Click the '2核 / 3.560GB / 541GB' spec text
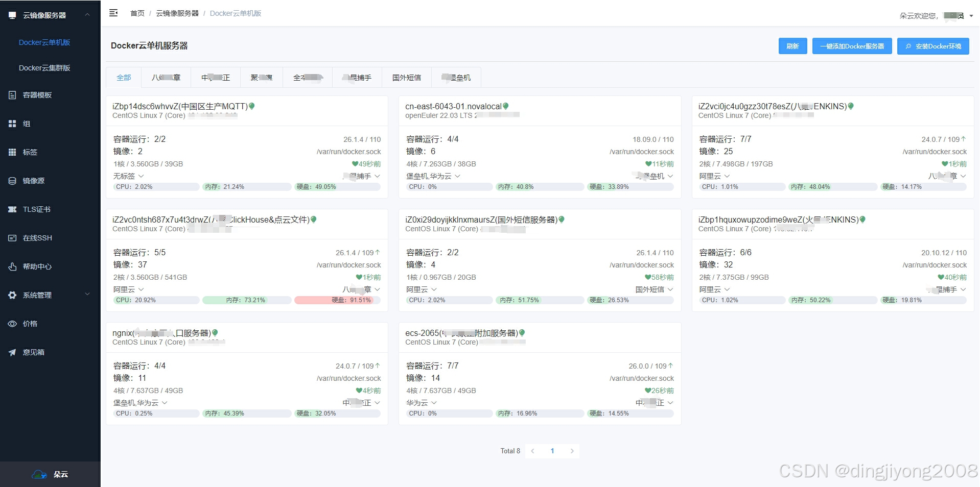Screen dimensions: 980x487 coord(150,277)
